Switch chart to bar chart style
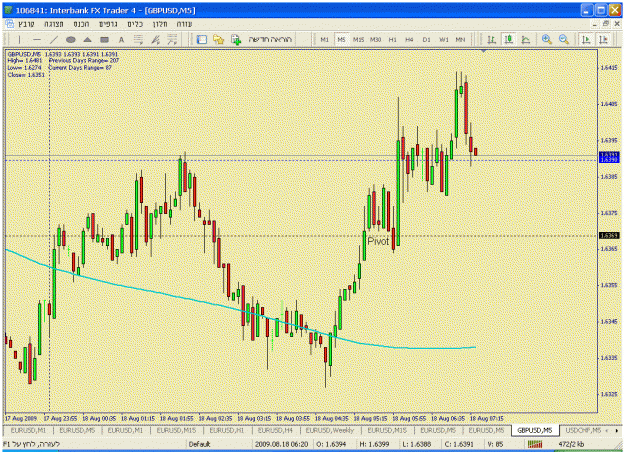 click(x=491, y=39)
